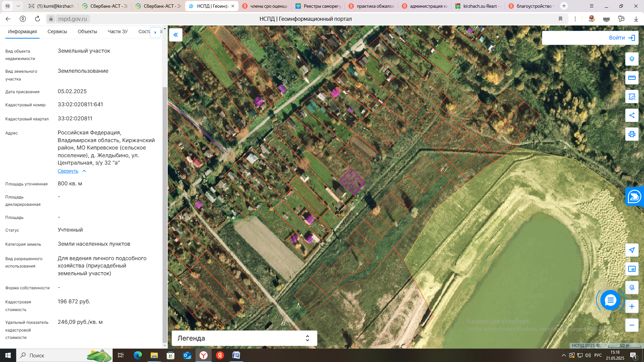
Task: Open the Части ЗУ tab
Action: click(117, 32)
